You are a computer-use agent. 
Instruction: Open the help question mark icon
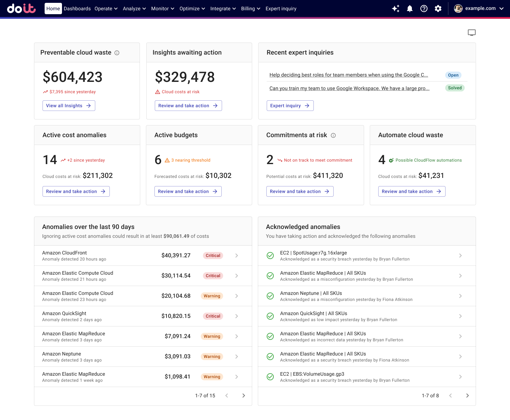click(x=424, y=9)
